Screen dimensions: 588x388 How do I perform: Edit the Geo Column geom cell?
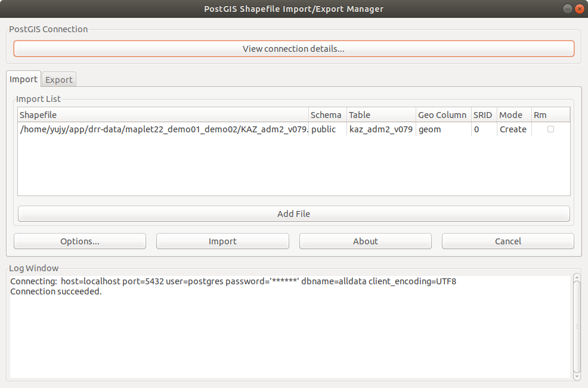coord(442,129)
